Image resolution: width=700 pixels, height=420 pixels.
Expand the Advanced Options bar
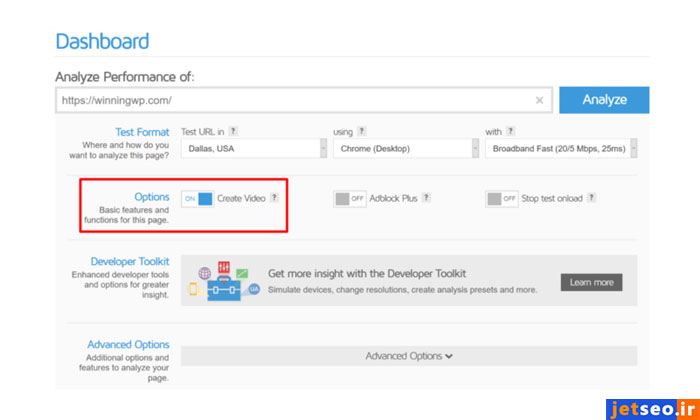[x=409, y=356]
